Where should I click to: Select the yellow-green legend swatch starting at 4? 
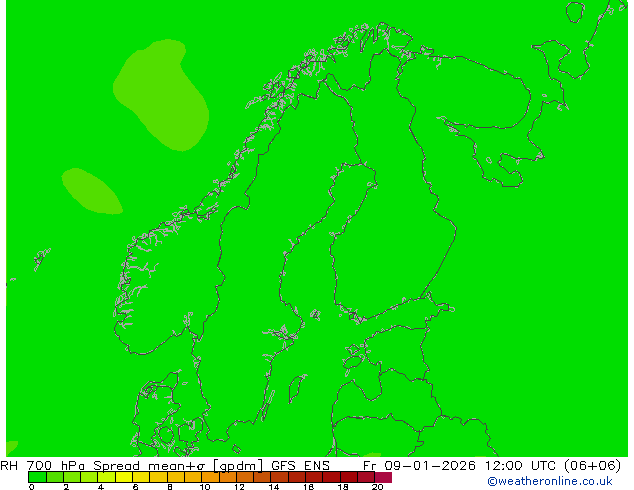(x=106, y=477)
